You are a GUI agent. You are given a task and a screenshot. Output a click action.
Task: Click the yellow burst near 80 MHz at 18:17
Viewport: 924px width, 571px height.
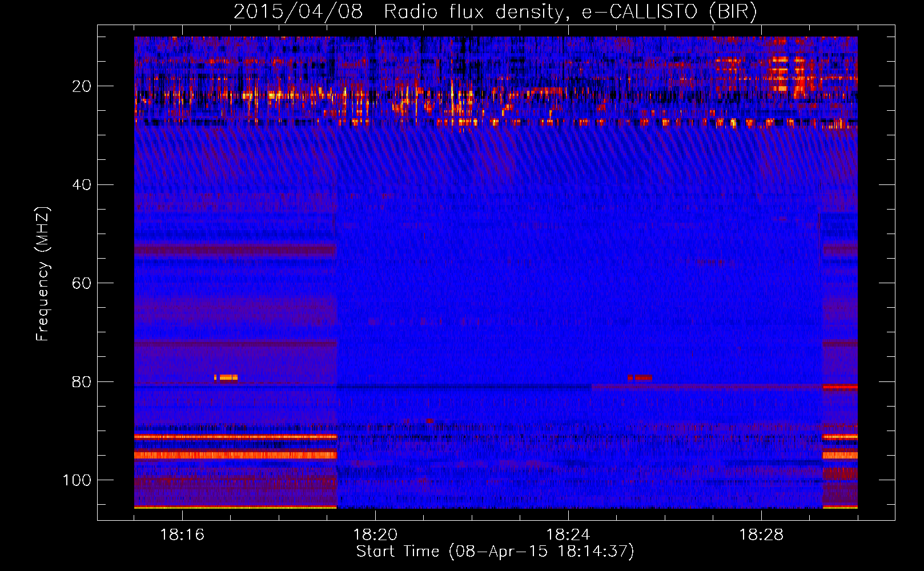coord(226,377)
